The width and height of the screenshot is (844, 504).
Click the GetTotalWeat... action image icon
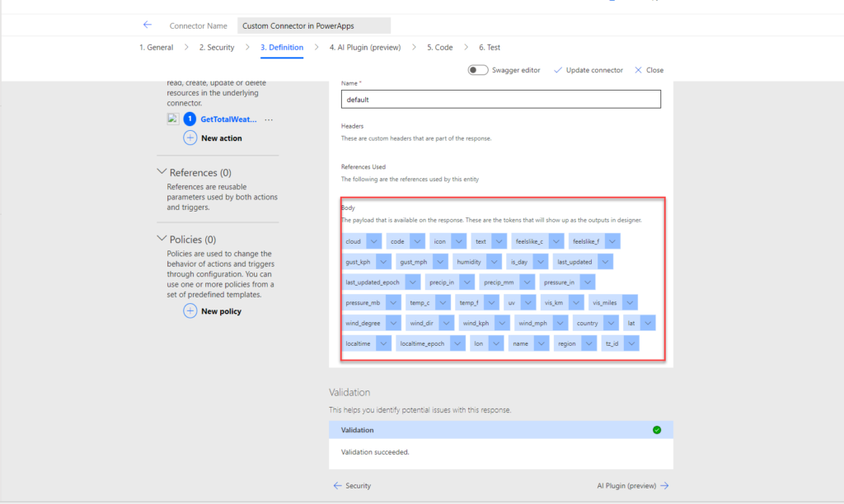(x=173, y=119)
